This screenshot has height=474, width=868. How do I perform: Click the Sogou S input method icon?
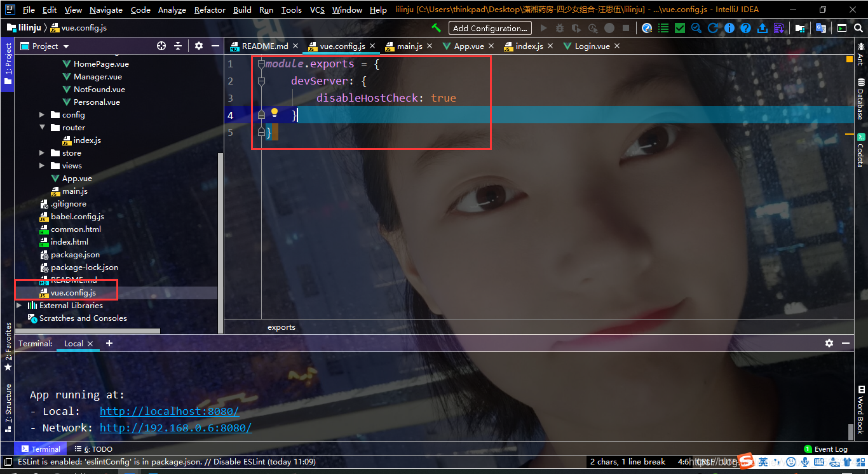[746, 462]
